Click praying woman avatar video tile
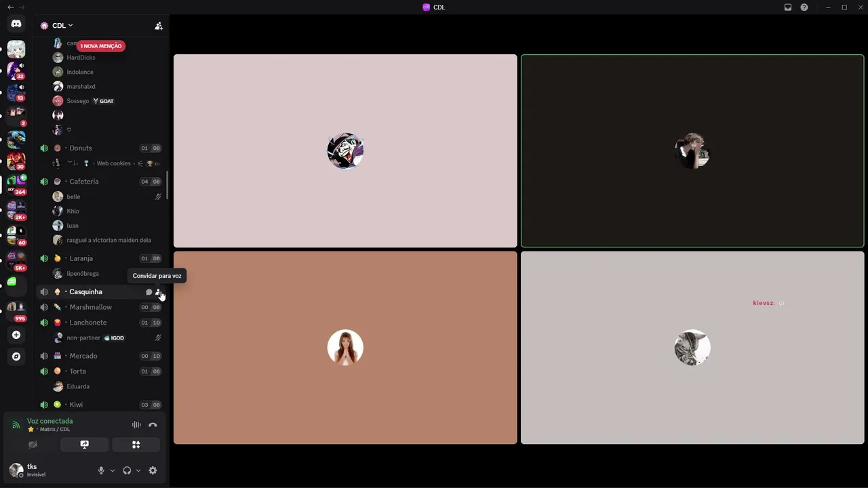 tap(345, 348)
